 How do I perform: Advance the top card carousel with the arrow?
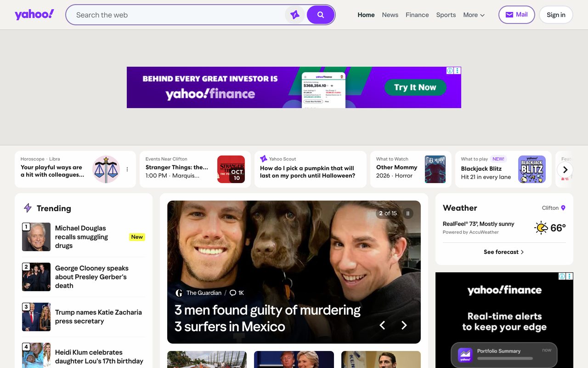click(x=565, y=170)
